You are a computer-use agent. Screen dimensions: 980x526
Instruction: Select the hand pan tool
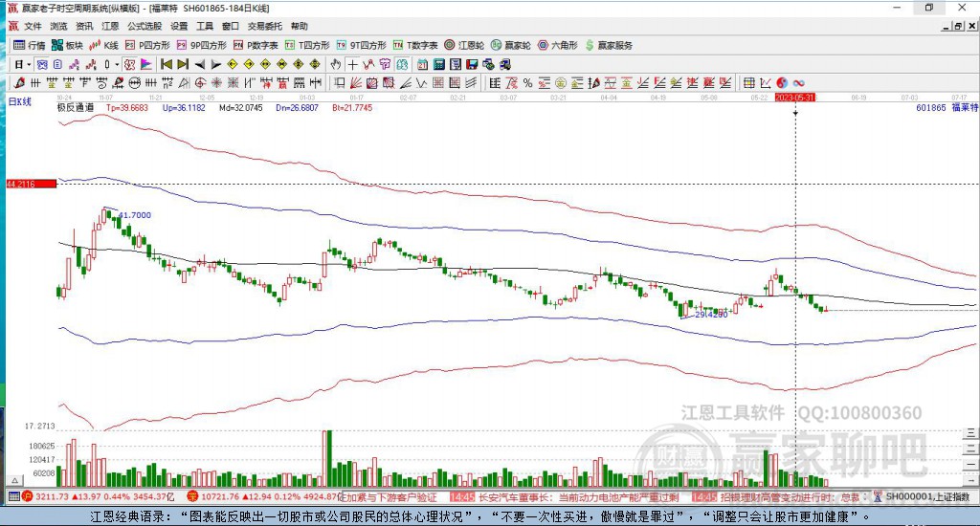click(336, 64)
